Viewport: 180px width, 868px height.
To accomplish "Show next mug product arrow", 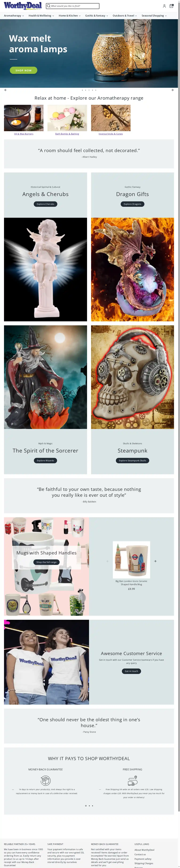I will tap(155, 561).
